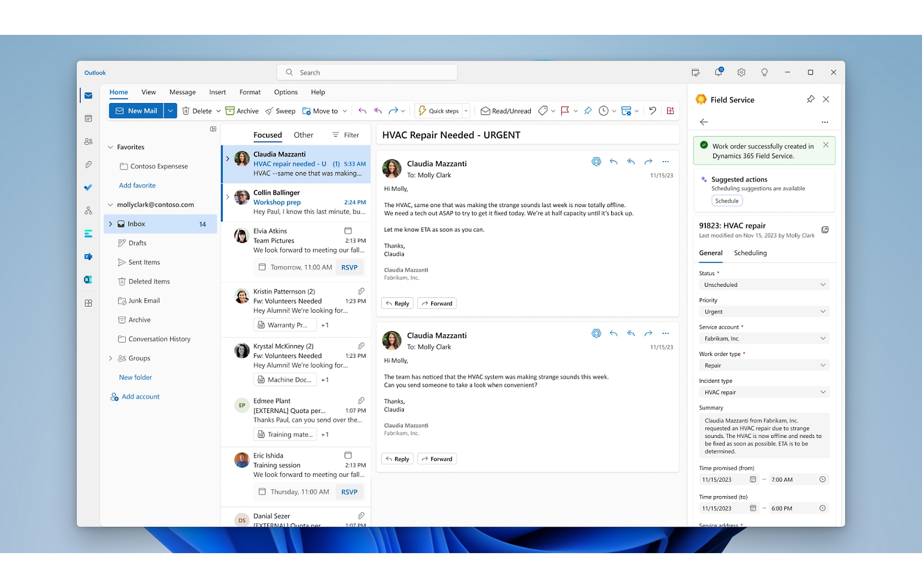Open Collin Ballinger's Workshop prep email
Viewport: 922px width, 588px height.
(x=296, y=203)
